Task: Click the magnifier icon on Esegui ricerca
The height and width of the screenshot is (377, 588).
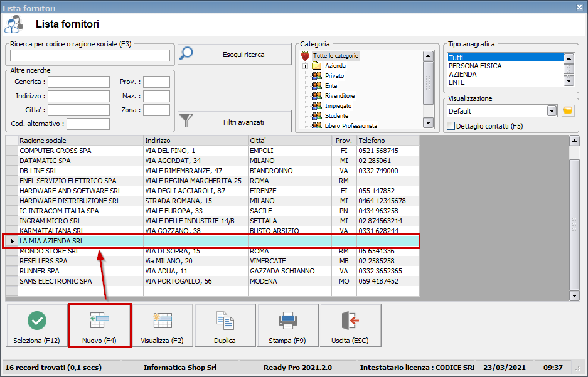Action: pyautogui.click(x=186, y=53)
